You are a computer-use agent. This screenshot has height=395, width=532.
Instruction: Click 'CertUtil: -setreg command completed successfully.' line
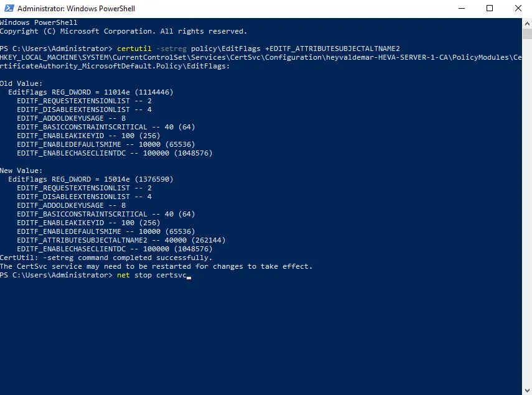click(x=106, y=258)
